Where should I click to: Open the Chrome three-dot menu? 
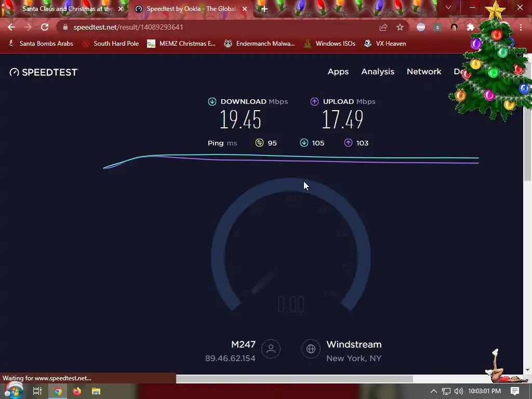click(x=521, y=27)
